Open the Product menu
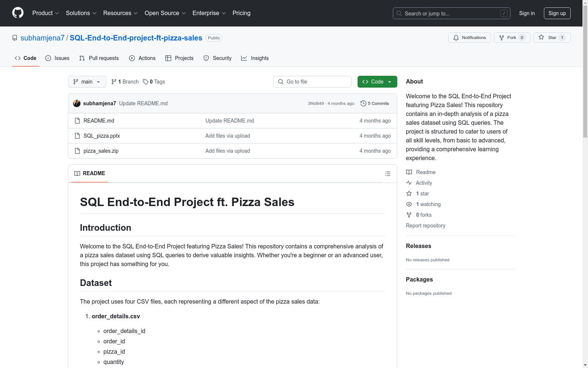Screen dimensions: 588x368 click(x=46, y=13)
